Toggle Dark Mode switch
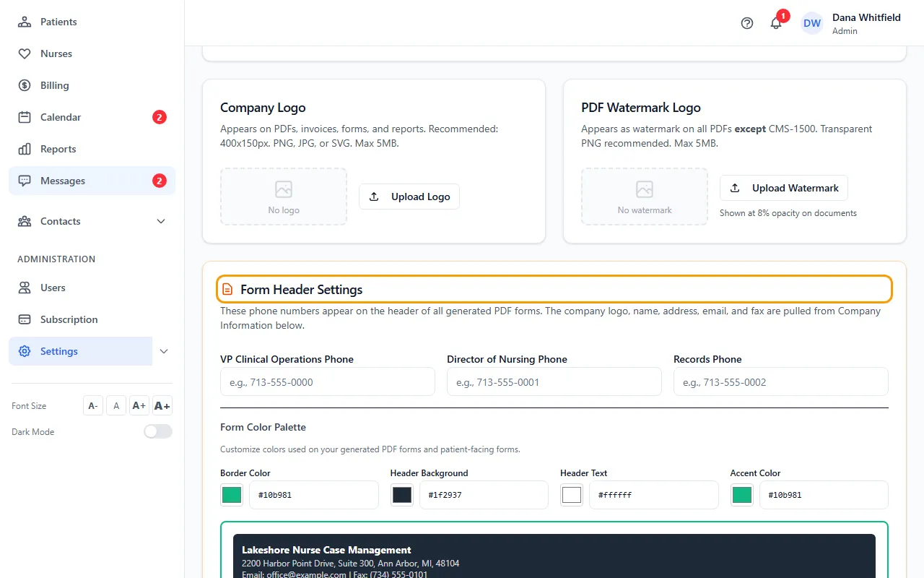Screen dimensions: 924x578 point(158,431)
